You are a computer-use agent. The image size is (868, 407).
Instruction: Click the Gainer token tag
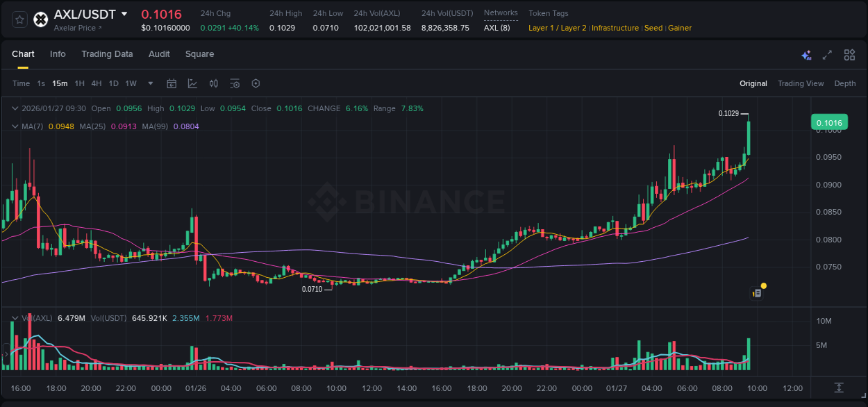tap(679, 28)
